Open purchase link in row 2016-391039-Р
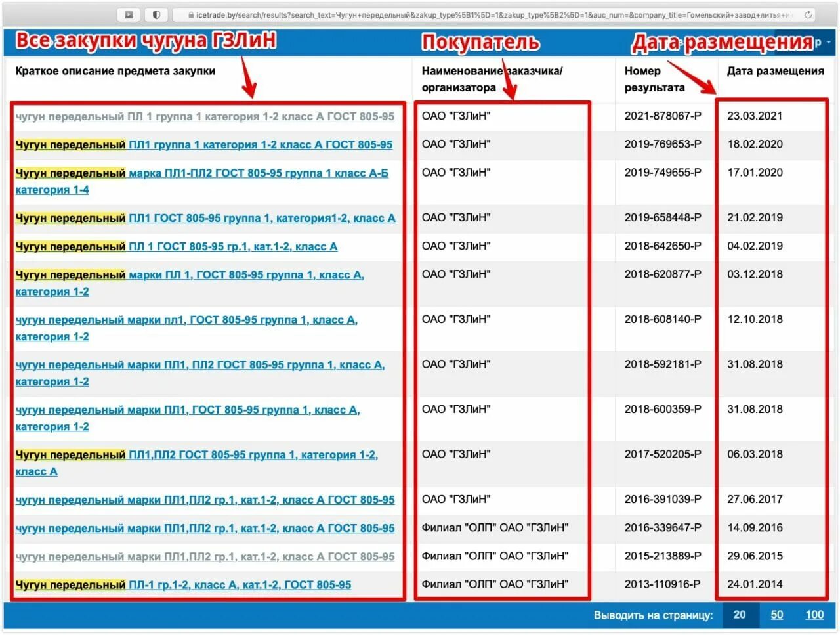Viewport: 840px width, 635px height. click(205, 500)
